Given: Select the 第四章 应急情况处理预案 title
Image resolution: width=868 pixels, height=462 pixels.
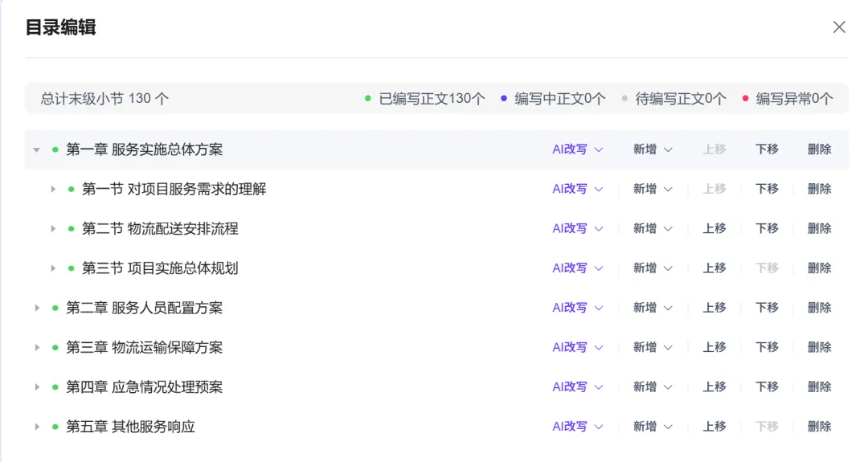Looking at the screenshot, I should click(145, 387).
